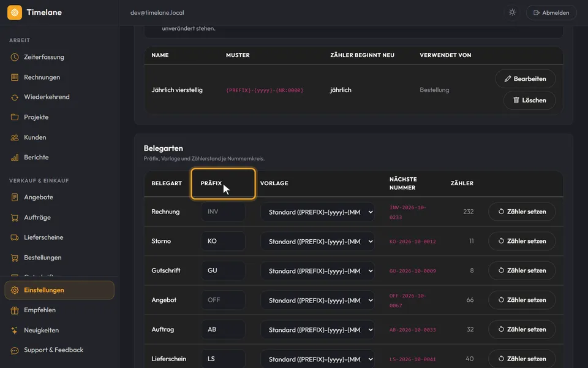Click Zähler setzen for Gutschrift row

tap(522, 270)
